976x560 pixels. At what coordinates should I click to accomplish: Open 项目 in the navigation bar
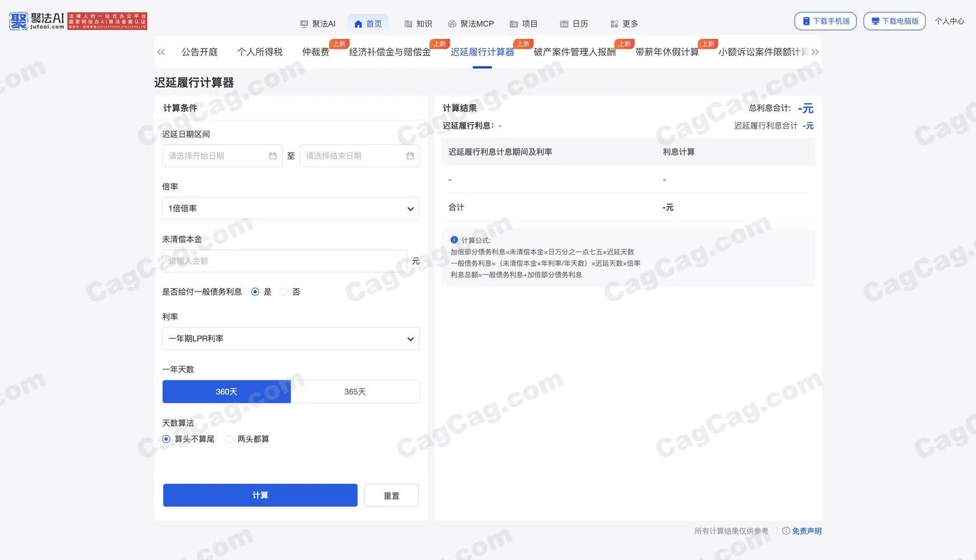click(523, 23)
